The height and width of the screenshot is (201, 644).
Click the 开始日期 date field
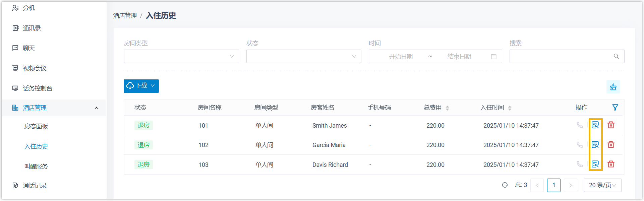pyautogui.click(x=401, y=57)
